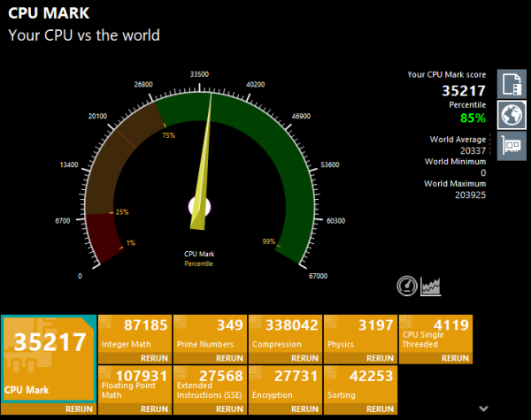Switch to the line chart view icon
Screen dimensions: 531x420
pos(431,286)
